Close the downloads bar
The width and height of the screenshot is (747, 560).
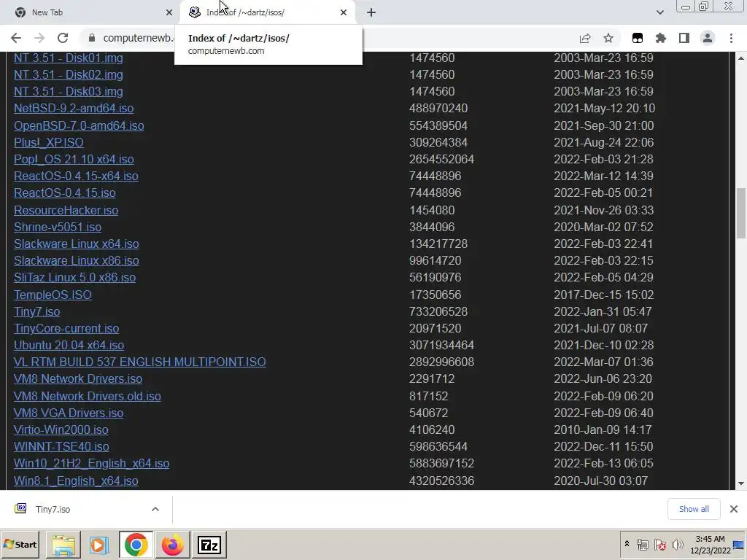[734, 509]
